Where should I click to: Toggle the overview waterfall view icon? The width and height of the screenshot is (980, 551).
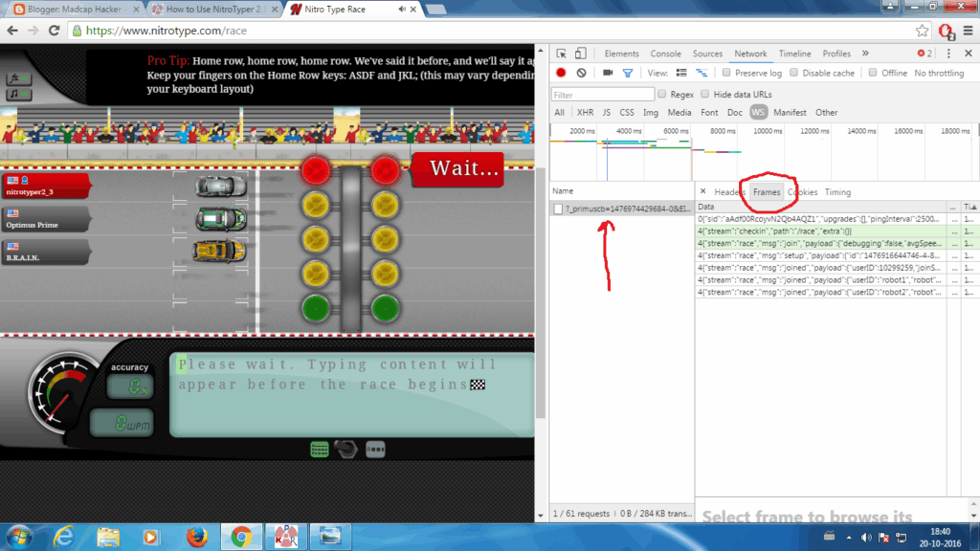click(702, 73)
